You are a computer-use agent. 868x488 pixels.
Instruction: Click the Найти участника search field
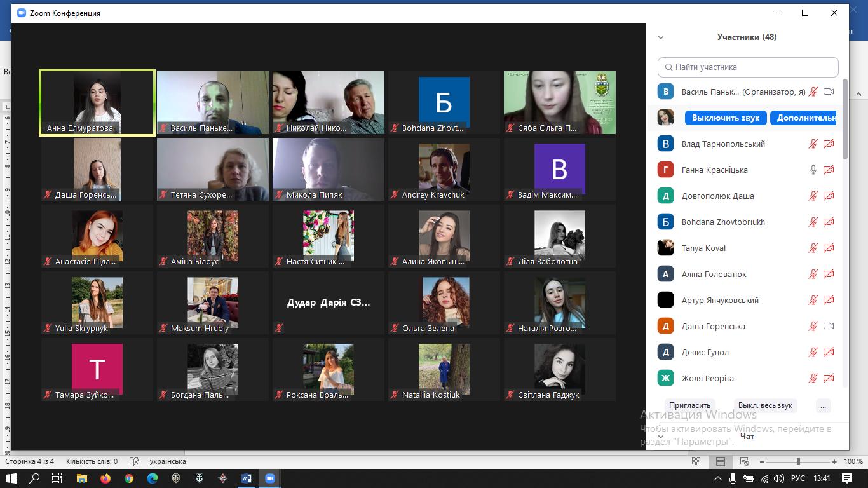748,67
